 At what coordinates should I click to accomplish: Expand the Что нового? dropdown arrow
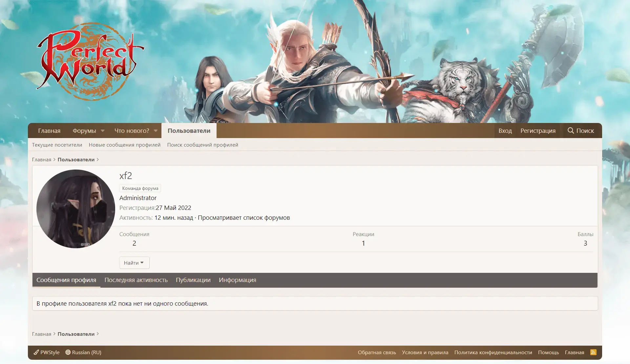point(156,131)
